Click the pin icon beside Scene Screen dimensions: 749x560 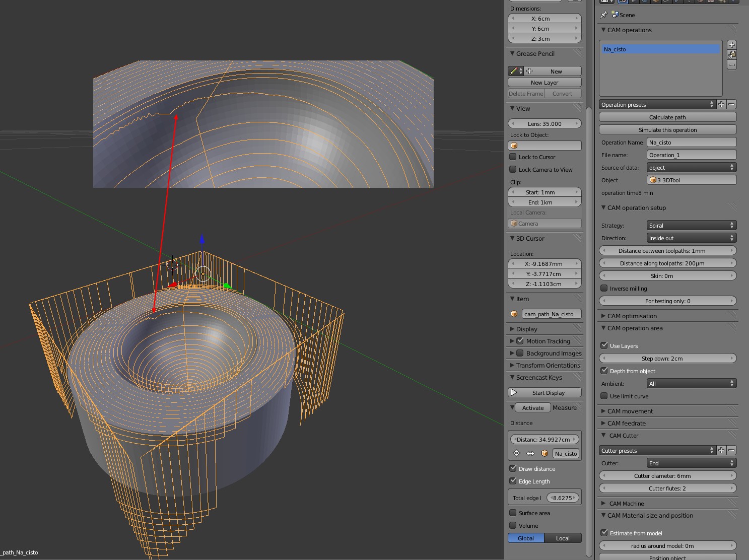(604, 15)
